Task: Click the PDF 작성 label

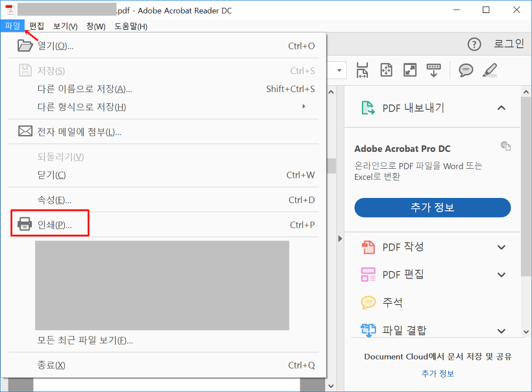Action: point(403,247)
